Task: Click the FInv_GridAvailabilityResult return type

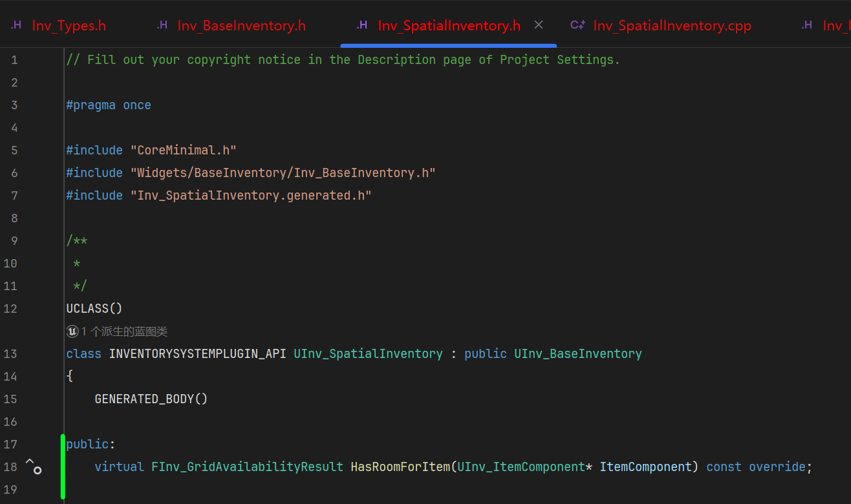Action: point(247,467)
